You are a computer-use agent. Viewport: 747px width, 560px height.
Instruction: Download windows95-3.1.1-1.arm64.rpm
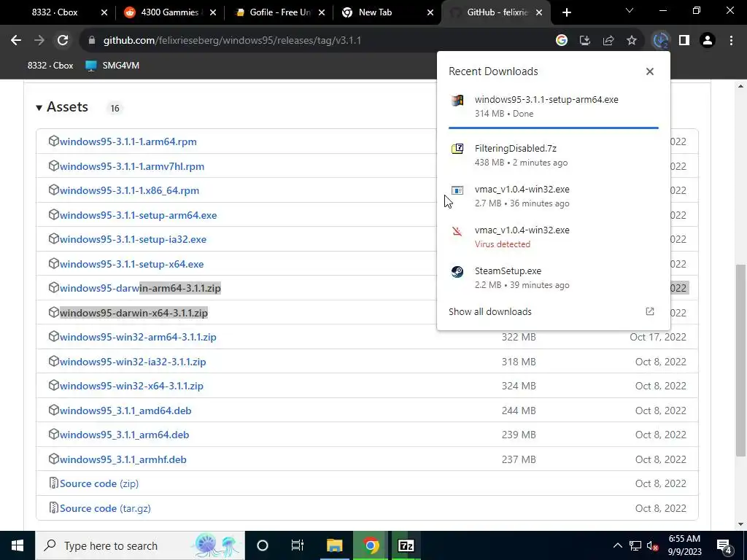128,141
